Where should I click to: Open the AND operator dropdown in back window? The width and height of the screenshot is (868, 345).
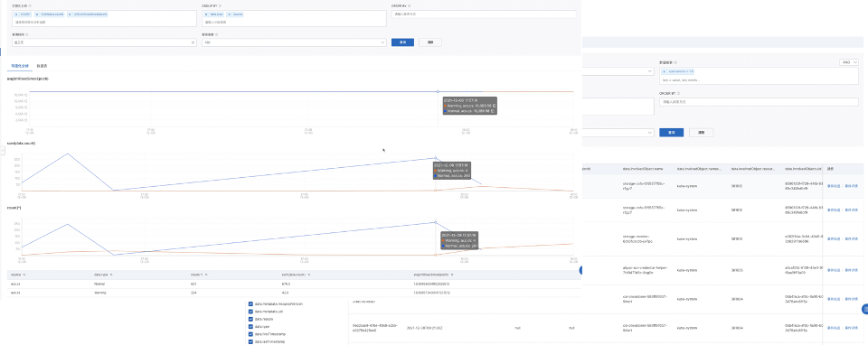(848, 62)
